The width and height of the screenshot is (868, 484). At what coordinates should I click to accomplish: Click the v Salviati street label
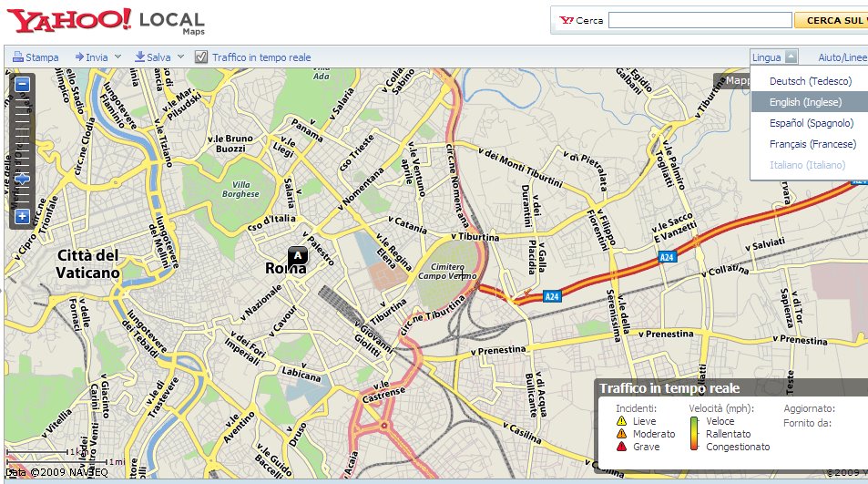point(765,245)
